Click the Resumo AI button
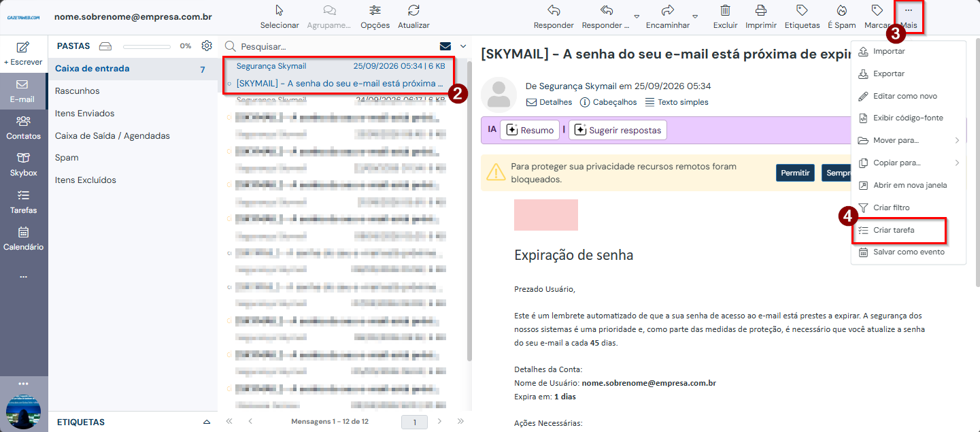Image resolution: width=980 pixels, height=432 pixels. [x=530, y=130]
